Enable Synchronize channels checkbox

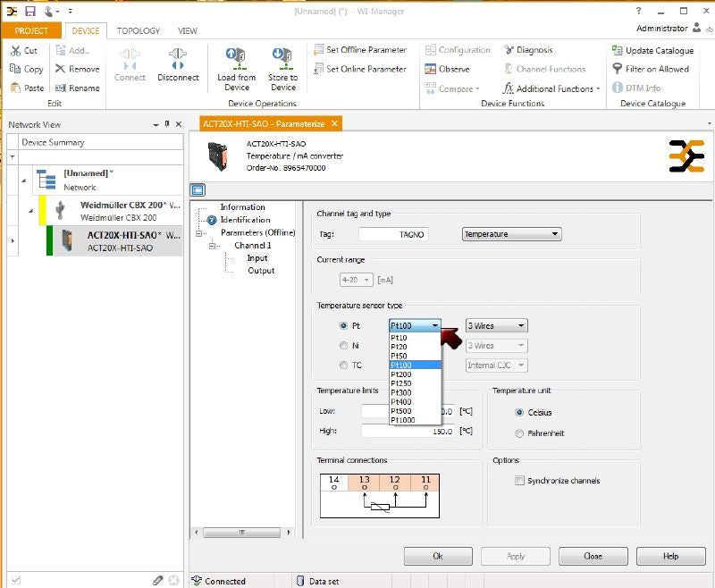click(519, 481)
